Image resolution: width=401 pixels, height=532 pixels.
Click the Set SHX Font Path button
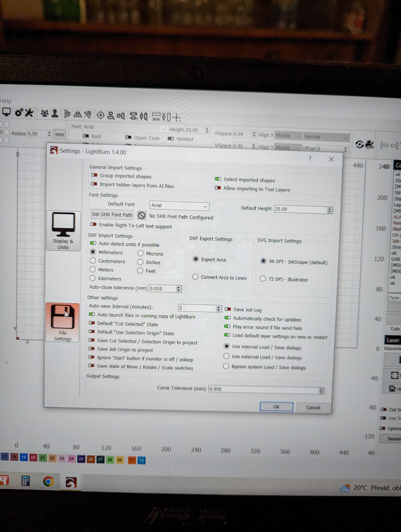coord(112,214)
